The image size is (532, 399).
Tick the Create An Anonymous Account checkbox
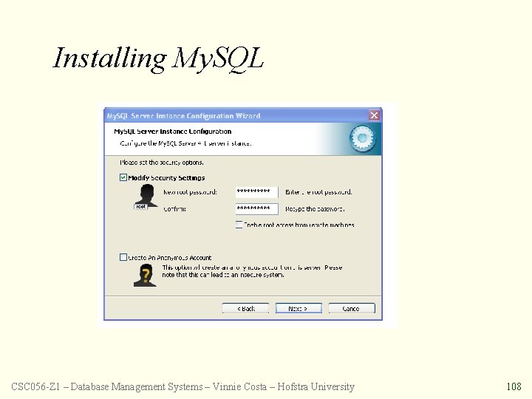point(123,257)
